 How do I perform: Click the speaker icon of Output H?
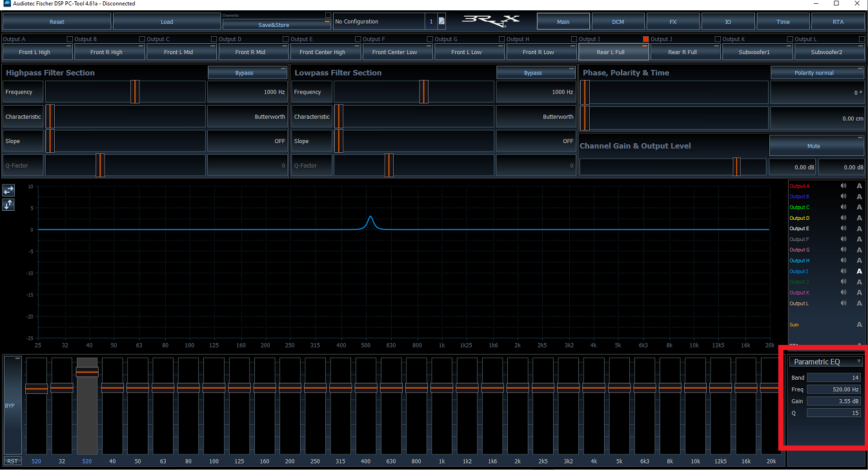[x=843, y=260]
